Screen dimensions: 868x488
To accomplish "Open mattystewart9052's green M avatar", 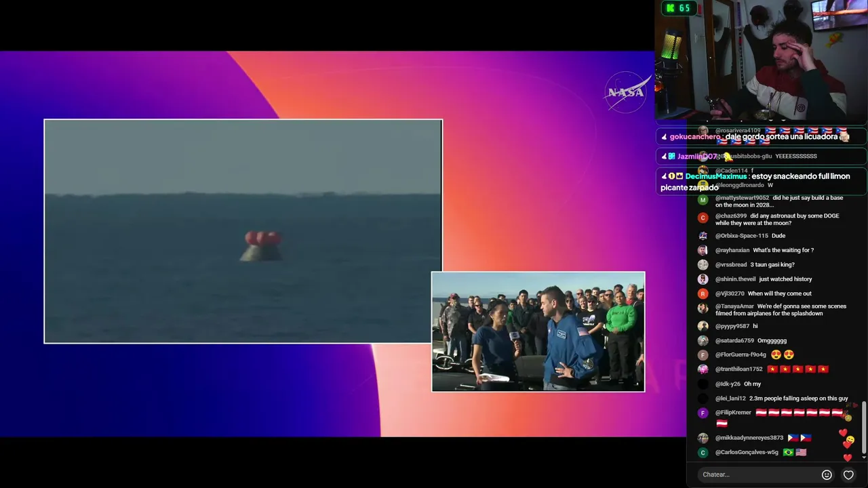I will [x=703, y=201].
